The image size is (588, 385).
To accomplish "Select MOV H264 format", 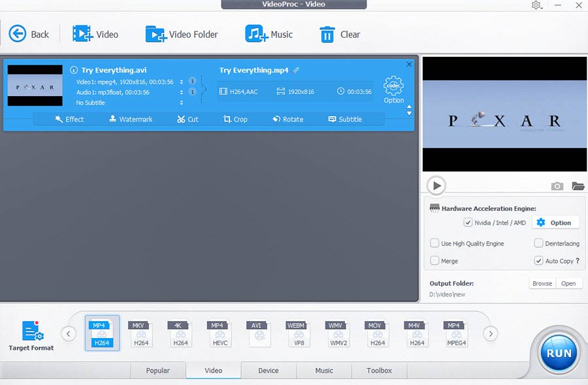I will tap(377, 333).
